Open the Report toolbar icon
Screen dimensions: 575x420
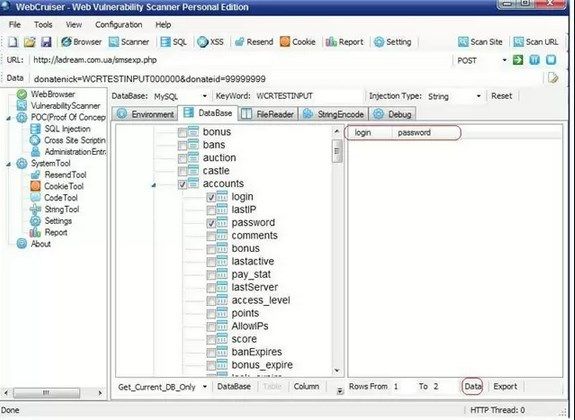[x=331, y=42]
